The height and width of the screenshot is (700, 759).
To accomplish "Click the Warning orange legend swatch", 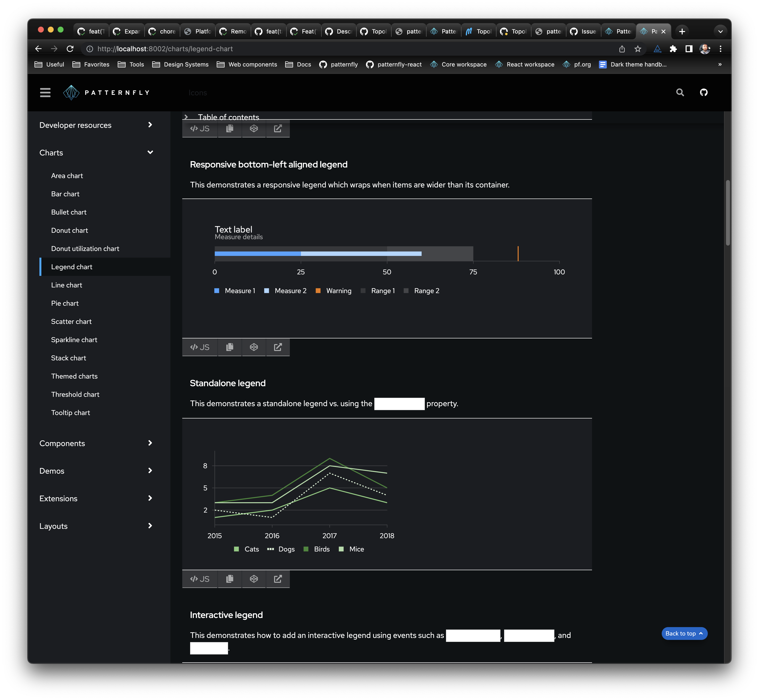I will (318, 291).
